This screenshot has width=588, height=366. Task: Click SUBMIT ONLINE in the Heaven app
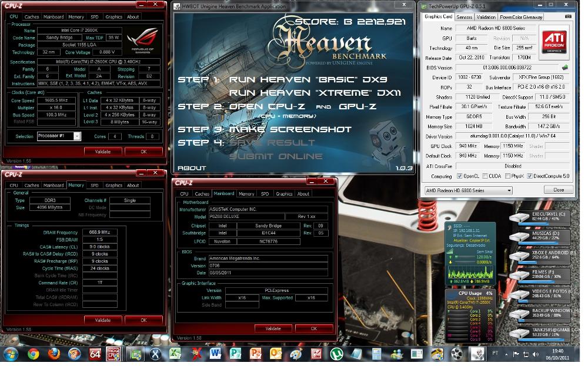pos(276,156)
